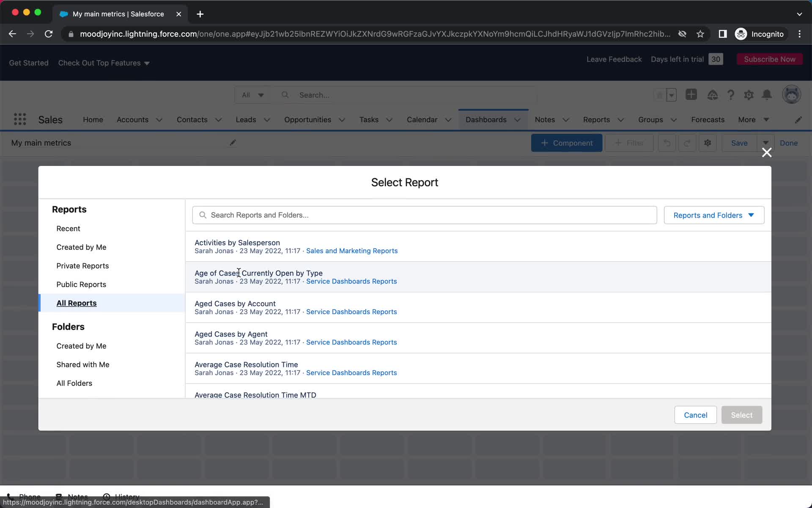The image size is (812, 508).
Task: Expand the Reports and Folders dropdown
Action: pyautogui.click(x=714, y=215)
